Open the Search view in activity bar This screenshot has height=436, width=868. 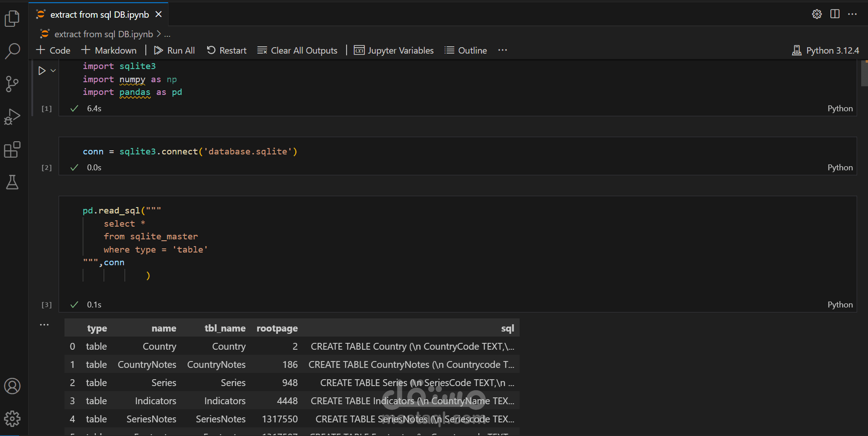point(12,51)
